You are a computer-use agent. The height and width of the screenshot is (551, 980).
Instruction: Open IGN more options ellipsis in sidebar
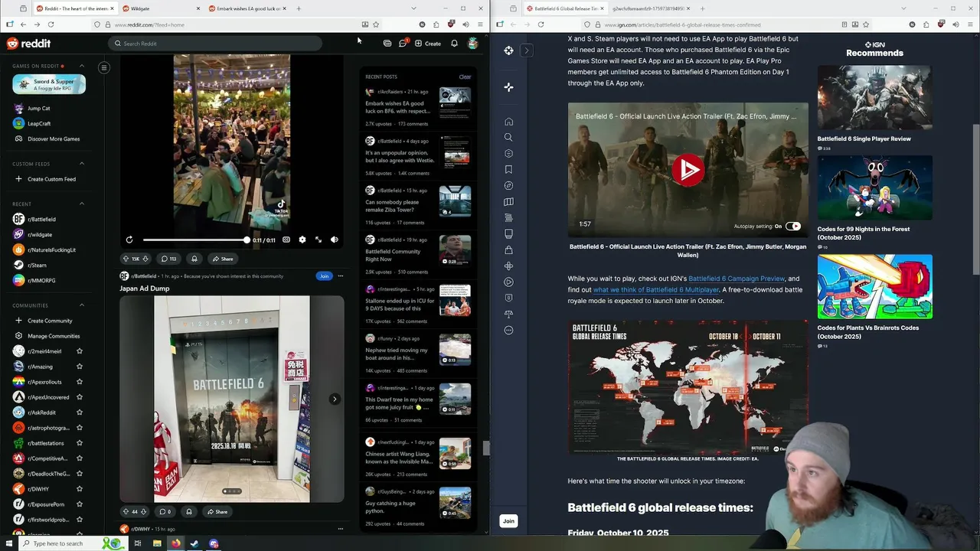coord(508,331)
